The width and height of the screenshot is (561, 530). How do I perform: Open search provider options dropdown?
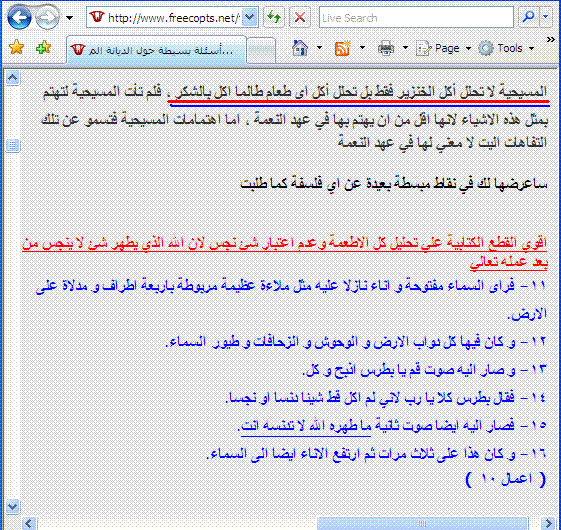545,17
